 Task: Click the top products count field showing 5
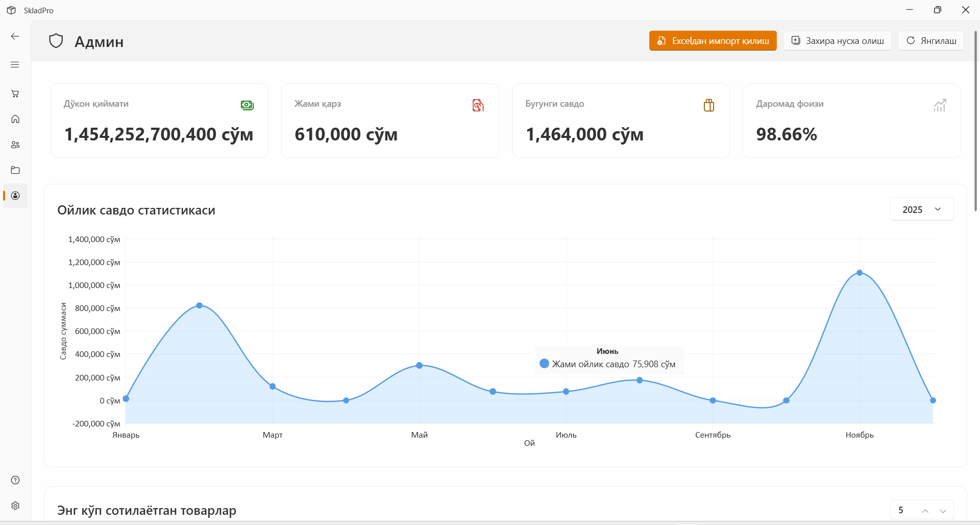click(x=903, y=510)
